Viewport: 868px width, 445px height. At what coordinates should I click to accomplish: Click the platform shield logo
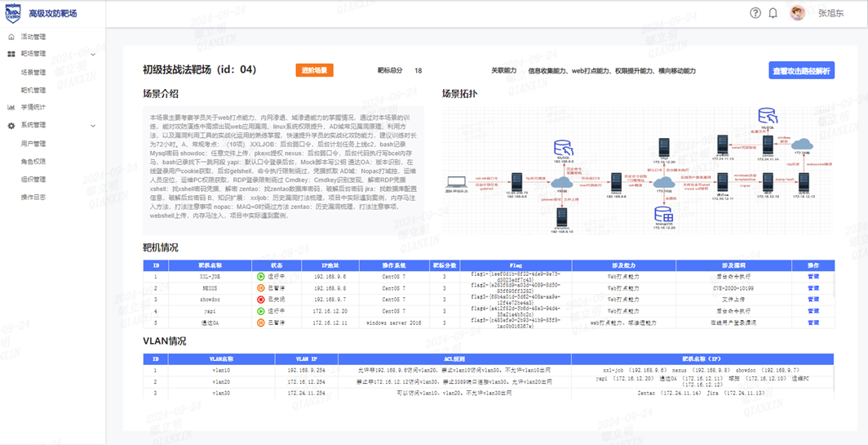(x=13, y=13)
